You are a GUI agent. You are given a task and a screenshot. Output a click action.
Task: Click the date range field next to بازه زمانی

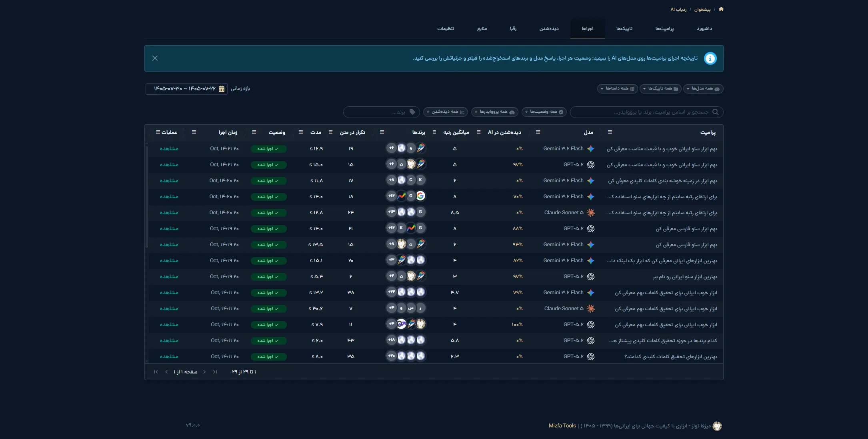(186, 89)
